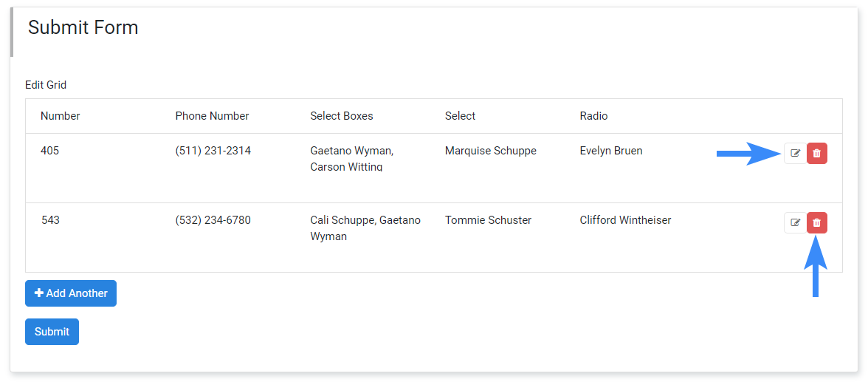868x382 pixels.
Task: Click the Add Another button
Action: tap(71, 293)
